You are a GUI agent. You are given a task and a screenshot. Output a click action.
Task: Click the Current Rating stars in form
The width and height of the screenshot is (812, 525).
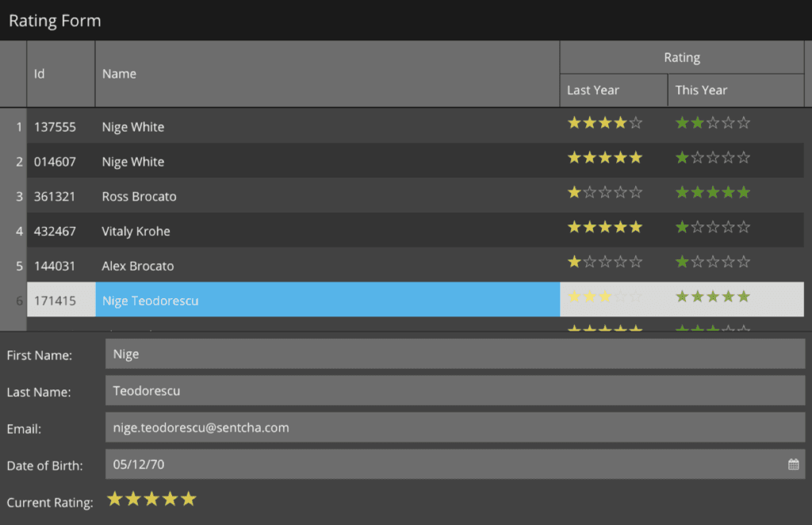pos(151,499)
